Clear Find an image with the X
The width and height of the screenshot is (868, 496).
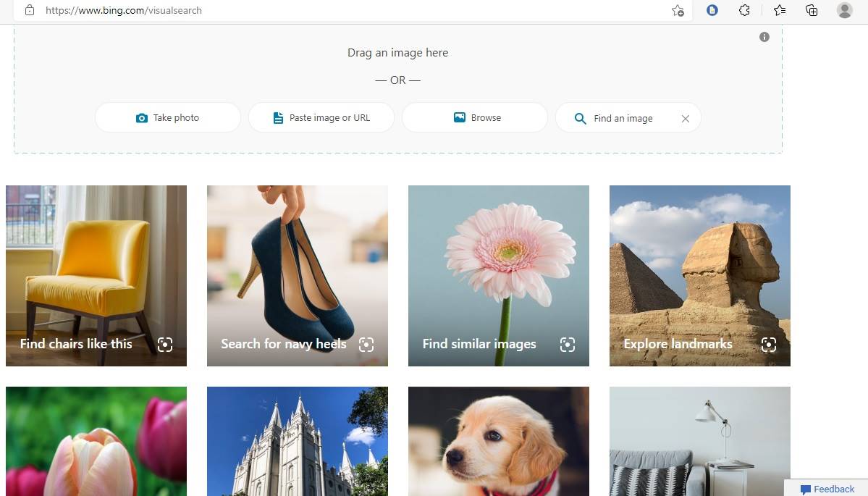point(685,118)
